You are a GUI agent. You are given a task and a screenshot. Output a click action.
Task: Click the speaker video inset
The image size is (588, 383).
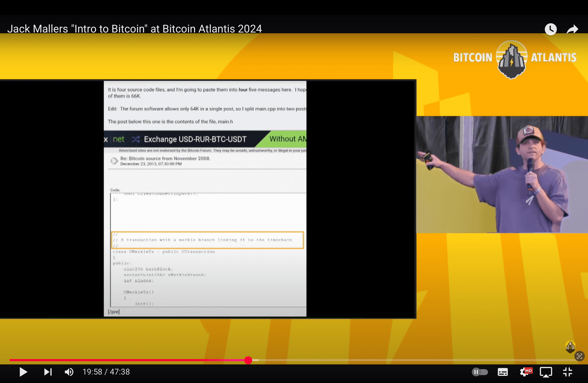502,174
